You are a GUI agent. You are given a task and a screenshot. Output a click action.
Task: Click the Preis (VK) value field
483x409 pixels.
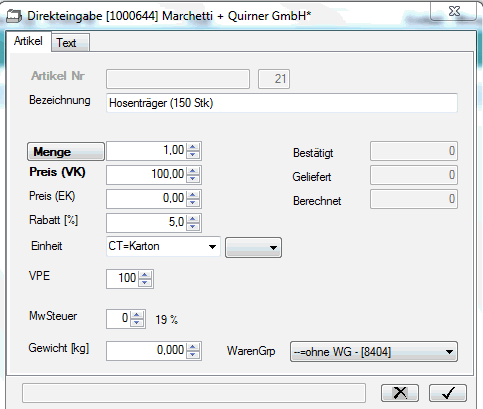[x=147, y=174]
